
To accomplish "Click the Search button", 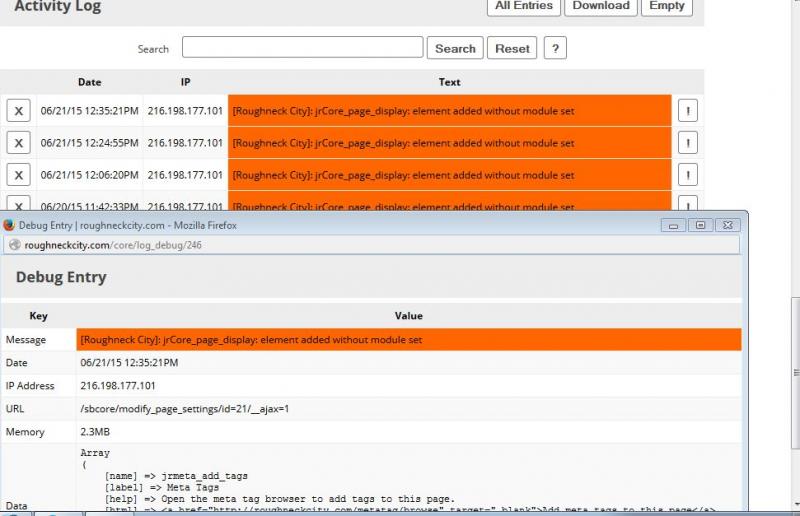I will 455,48.
